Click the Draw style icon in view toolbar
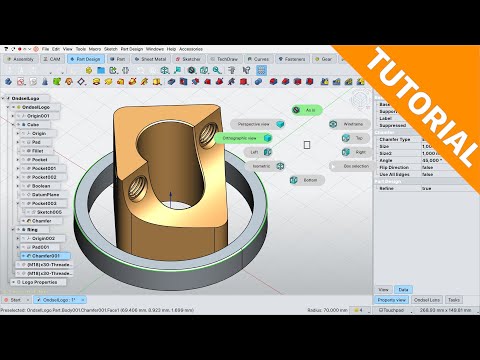The width and height of the screenshot is (480, 360). 191,70
